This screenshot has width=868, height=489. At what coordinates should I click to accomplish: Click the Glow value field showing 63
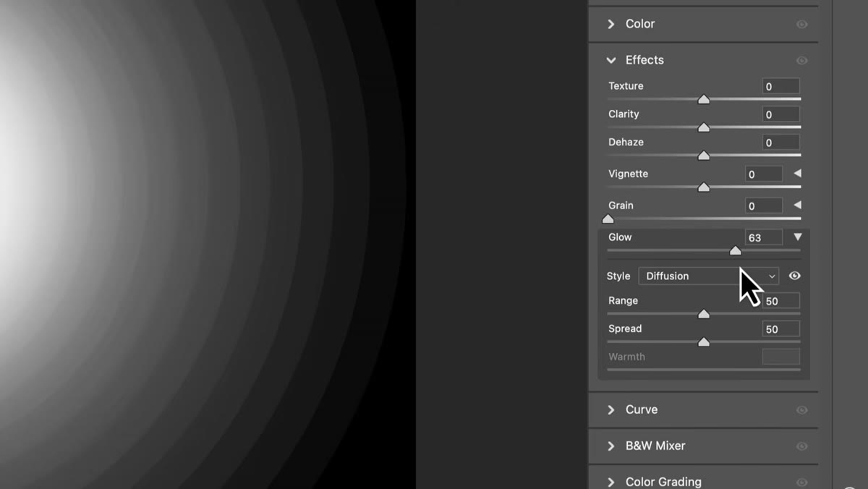pos(764,237)
